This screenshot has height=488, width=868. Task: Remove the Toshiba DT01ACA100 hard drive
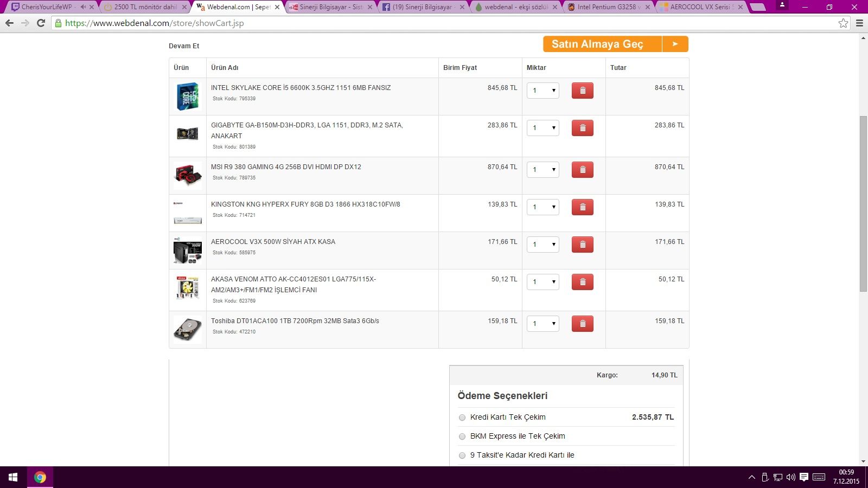click(x=582, y=324)
